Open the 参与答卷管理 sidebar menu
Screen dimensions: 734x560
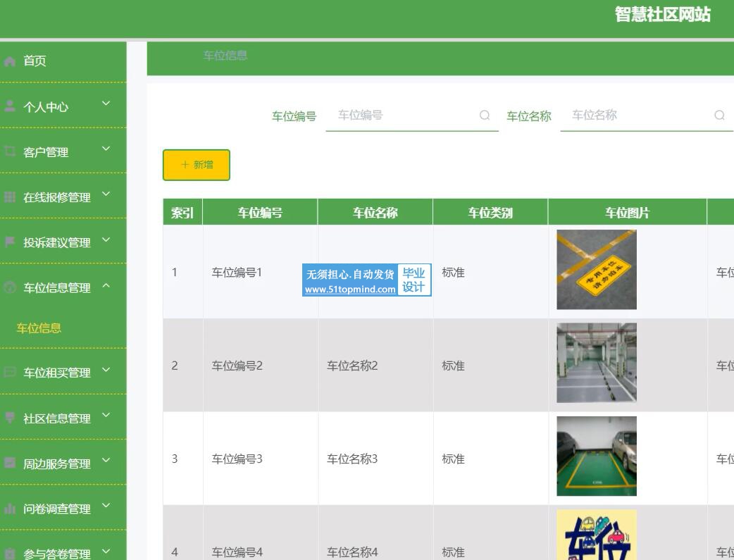[x=63, y=546]
